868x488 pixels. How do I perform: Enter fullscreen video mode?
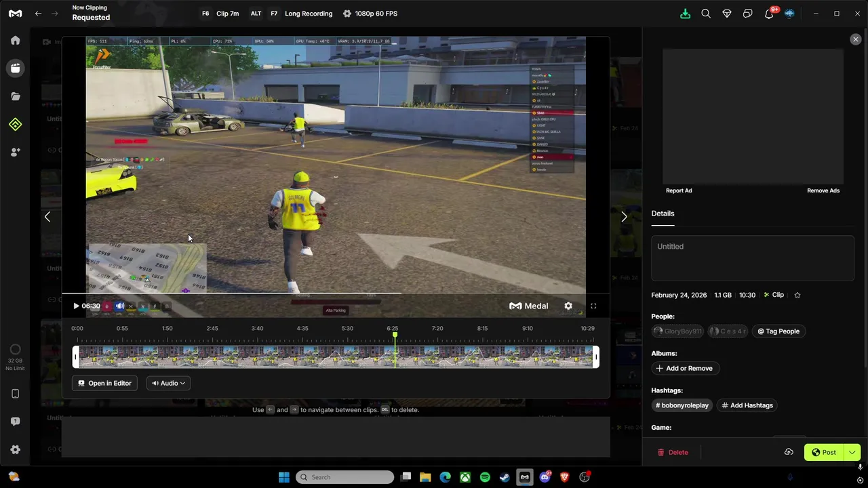click(593, 306)
